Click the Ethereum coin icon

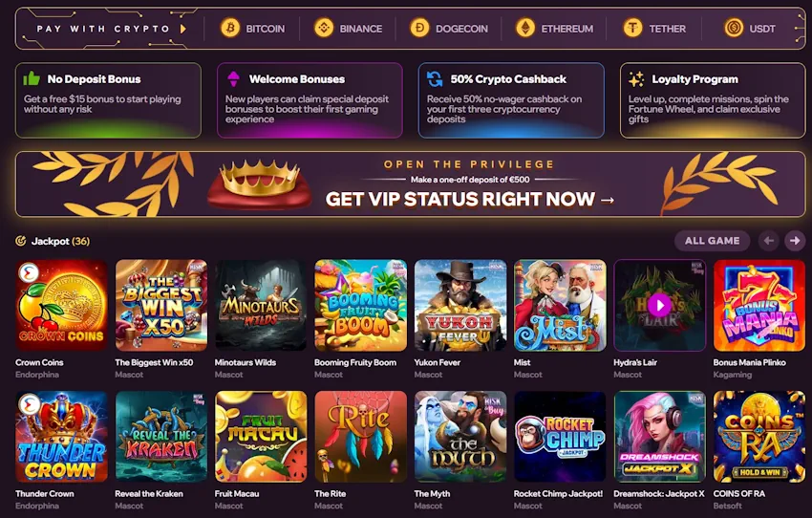(525, 29)
